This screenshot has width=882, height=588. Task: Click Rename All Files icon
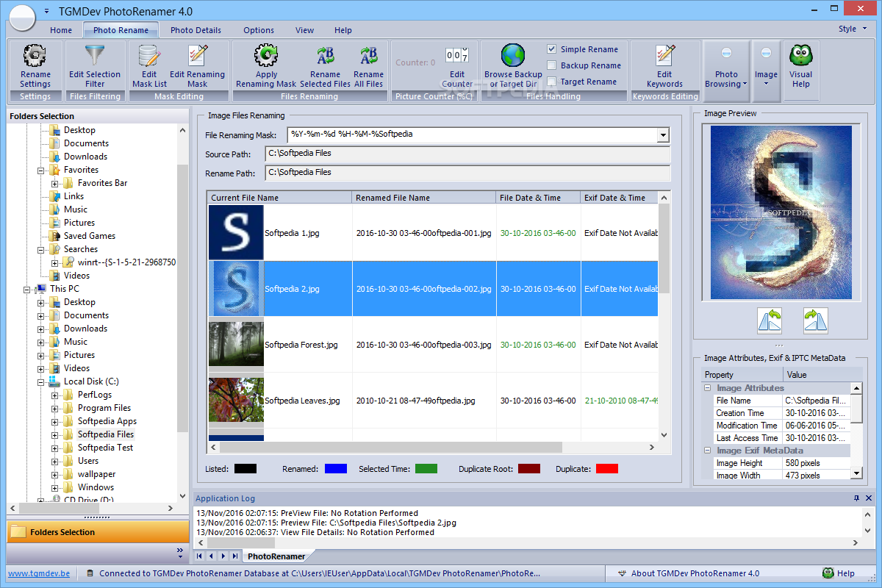tap(368, 56)
